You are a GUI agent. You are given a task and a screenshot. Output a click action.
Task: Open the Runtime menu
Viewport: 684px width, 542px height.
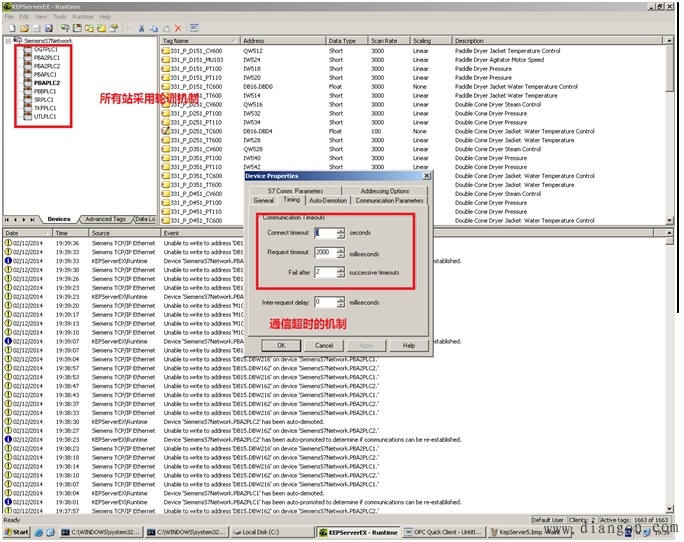pos(82,17)
